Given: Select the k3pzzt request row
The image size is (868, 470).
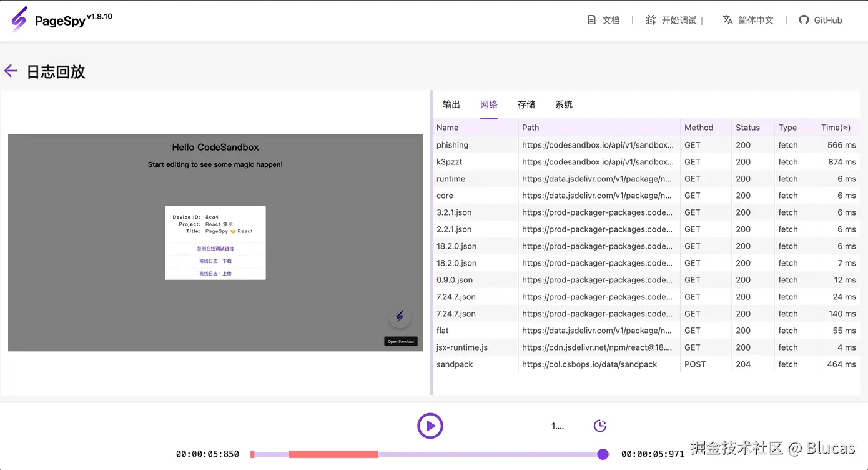Looking at the screenshot, I should point(646,162).
